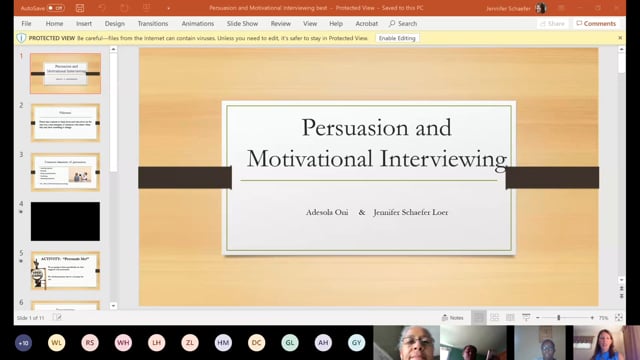Click the zoom out minus button
Viewport: 640px width, 360px height.
538,318
